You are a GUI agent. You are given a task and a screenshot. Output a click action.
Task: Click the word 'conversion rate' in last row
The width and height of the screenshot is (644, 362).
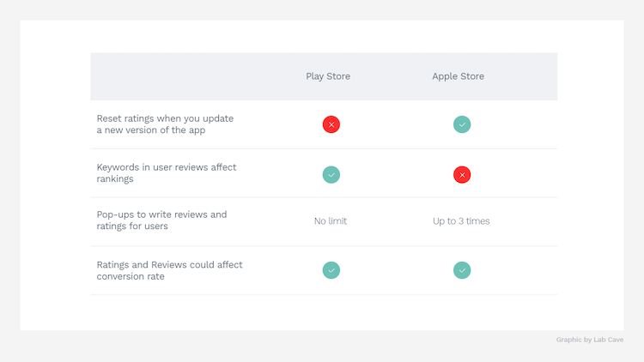131,276
